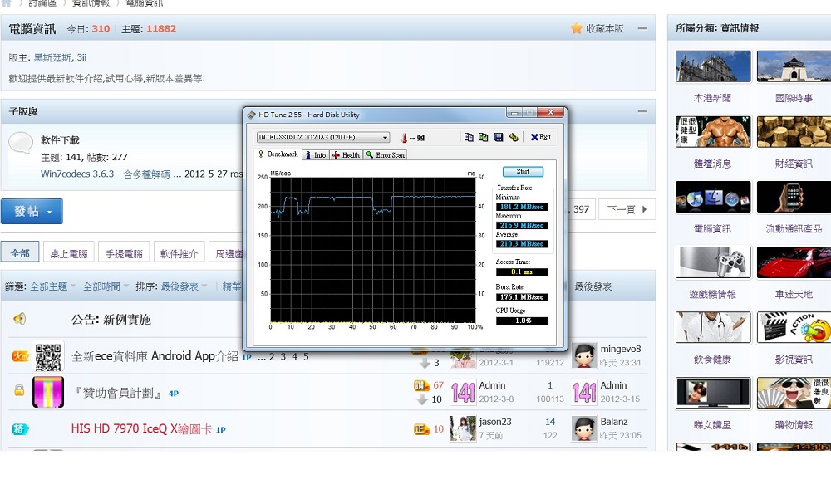Viewport: 831px width, 504px height.
Task: Click the announcement speaker icon
Action: point(19,319)
